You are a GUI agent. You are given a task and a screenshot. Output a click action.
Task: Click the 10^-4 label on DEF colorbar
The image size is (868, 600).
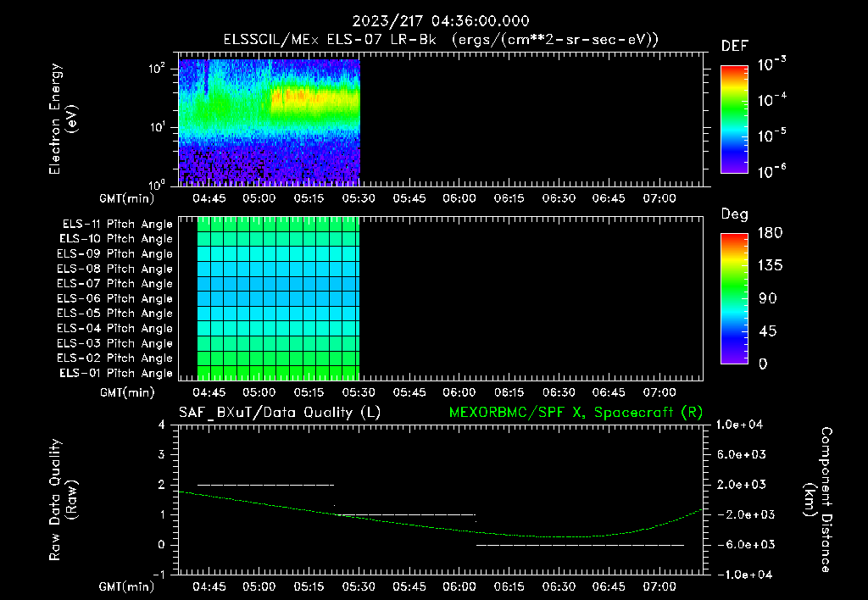coord(772,100)
